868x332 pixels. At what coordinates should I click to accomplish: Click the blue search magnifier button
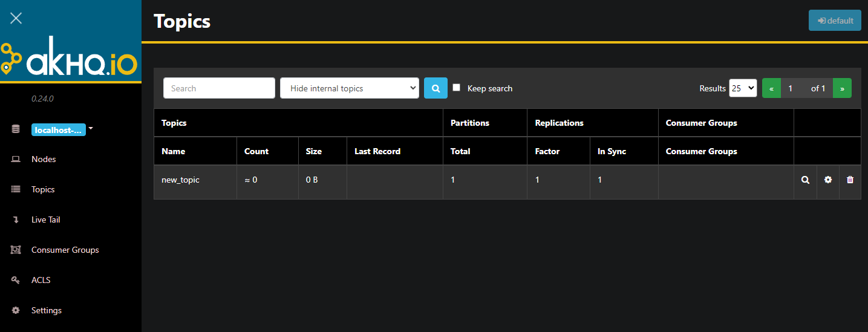436,88
